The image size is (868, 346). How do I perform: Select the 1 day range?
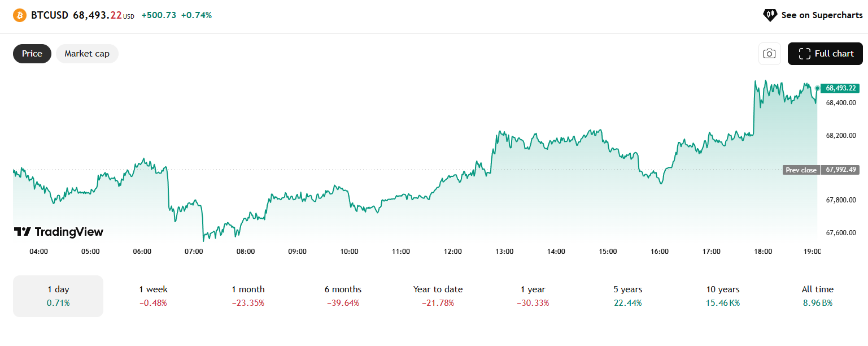click(58, 296)
